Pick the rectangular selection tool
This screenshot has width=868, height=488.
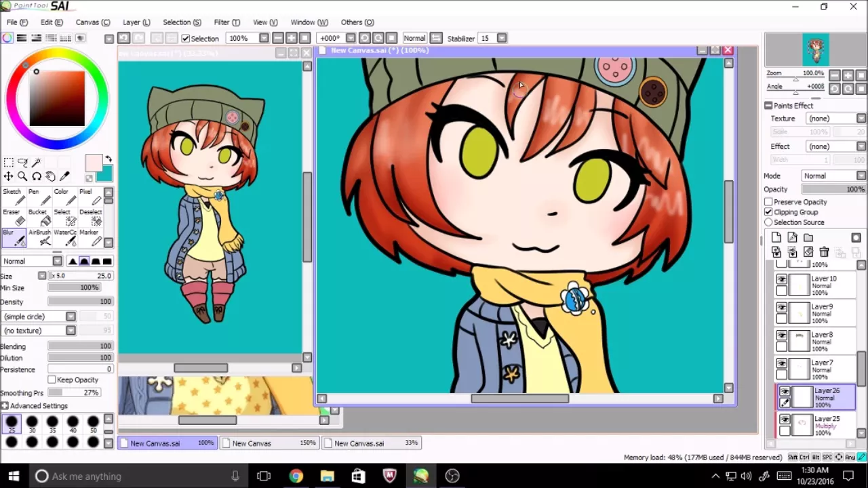(8, 163)
